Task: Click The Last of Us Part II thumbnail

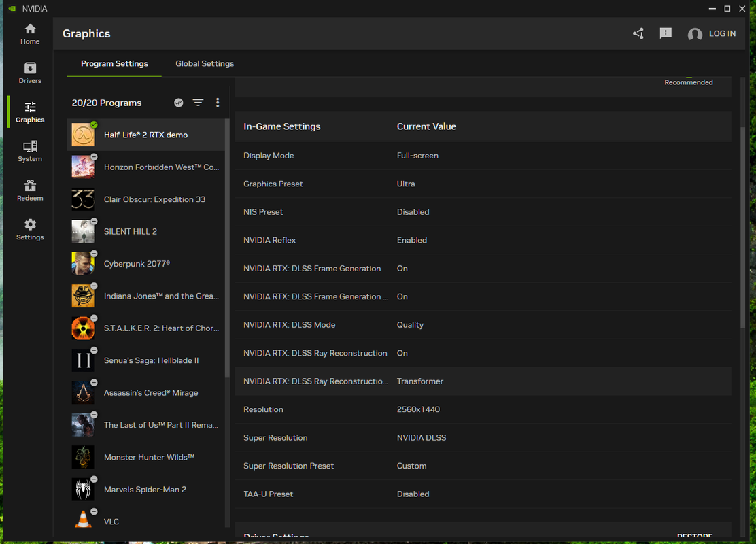Action: coord(84,425)
